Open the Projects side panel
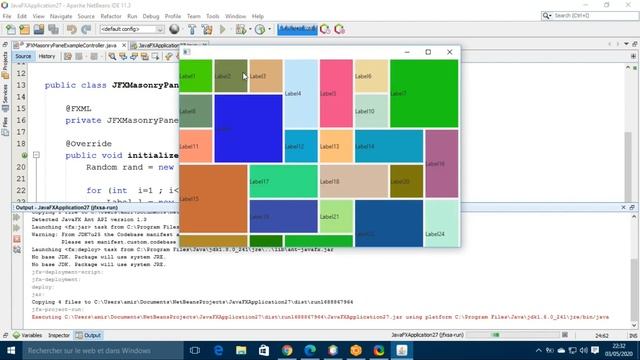This screenshot has width=640, height=360. click(x=5, y=65)
